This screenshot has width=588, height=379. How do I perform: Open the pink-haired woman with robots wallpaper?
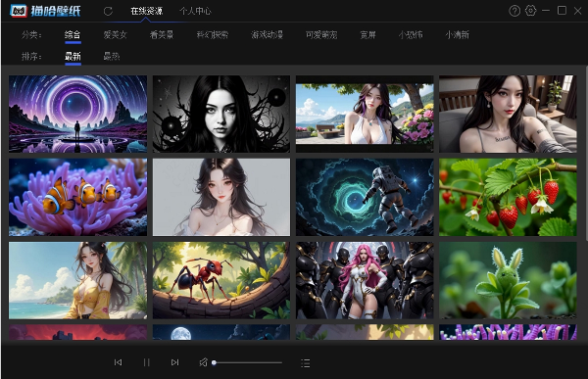click(365, 280)
